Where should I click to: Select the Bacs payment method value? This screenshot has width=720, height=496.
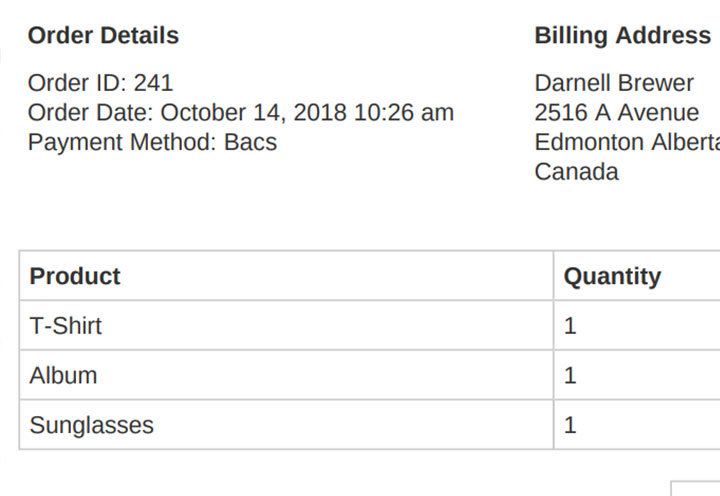[x=250, y=142]
